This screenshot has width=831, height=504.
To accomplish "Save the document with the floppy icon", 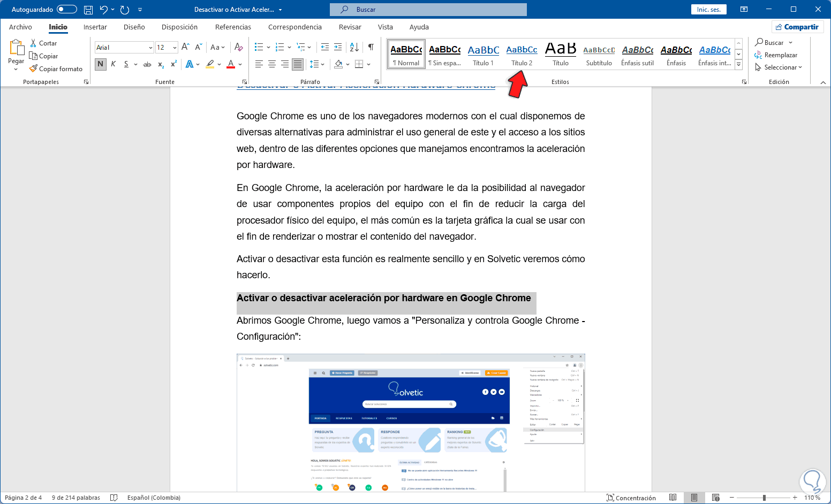I will click(x=88, y=10).
